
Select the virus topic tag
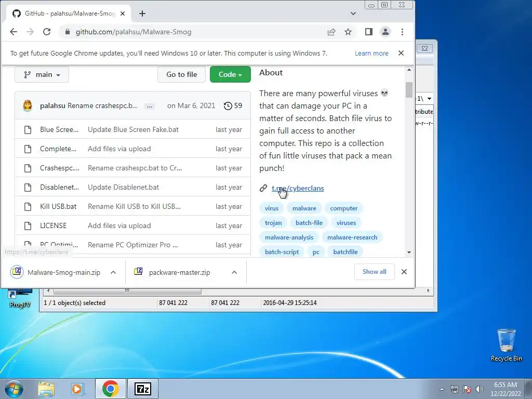click(x=271, y=208)
